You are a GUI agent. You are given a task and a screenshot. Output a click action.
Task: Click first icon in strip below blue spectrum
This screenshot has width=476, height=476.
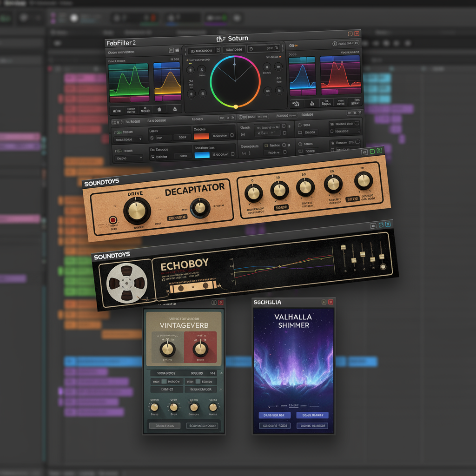296,104
